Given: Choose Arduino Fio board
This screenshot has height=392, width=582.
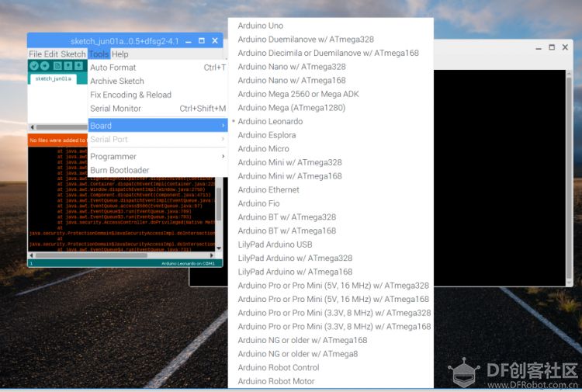Looking at the screenshot, I should pos(331,203).
